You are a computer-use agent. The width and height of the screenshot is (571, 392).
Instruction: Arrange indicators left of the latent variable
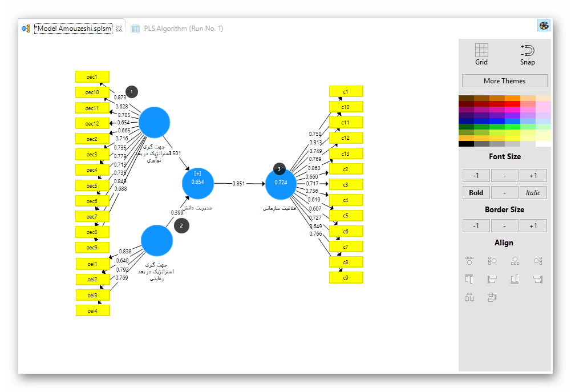[492, 261]
